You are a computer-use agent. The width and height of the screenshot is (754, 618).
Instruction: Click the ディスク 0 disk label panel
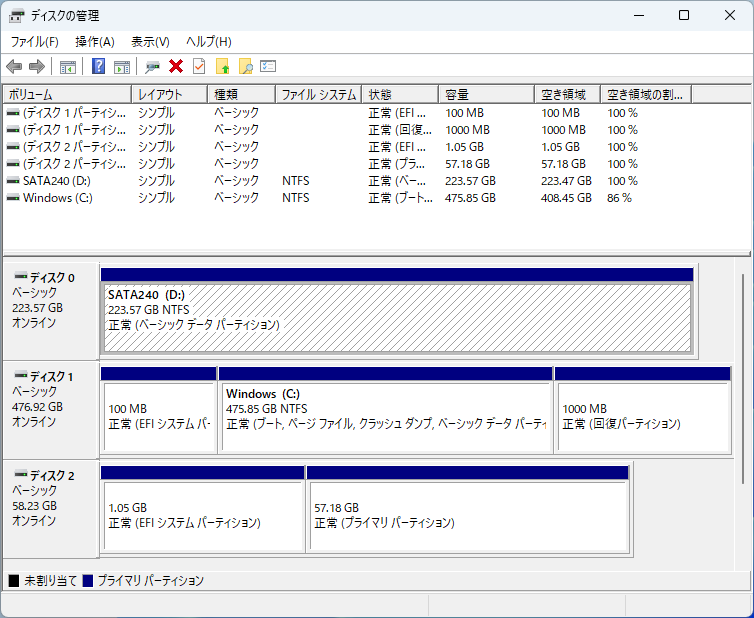click(x=51, y=311)
